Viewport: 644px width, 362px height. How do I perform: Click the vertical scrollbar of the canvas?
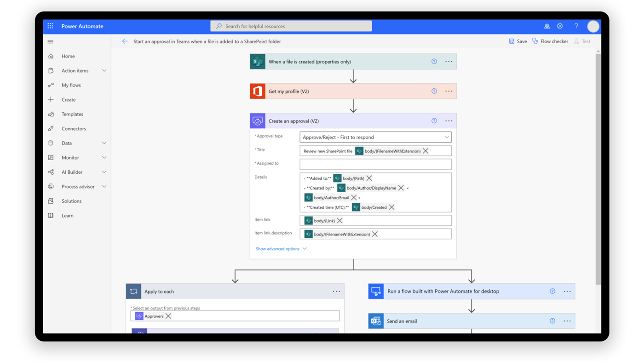coord(598,168)
